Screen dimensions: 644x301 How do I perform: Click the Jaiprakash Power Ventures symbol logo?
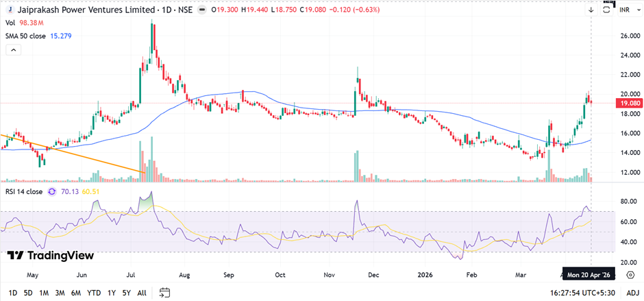(11, 10)
